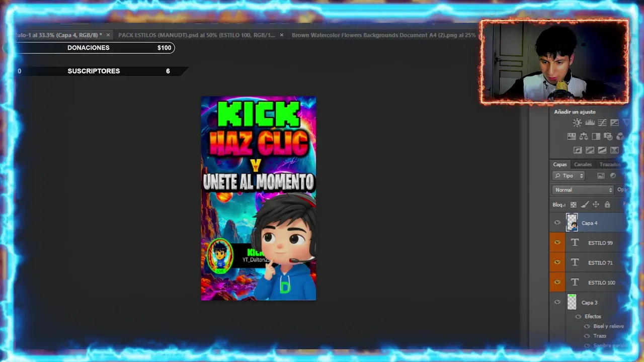Close the PACK ESTILOS document tab
Screen dimensions: 644x362
click(x=281, y=35)
